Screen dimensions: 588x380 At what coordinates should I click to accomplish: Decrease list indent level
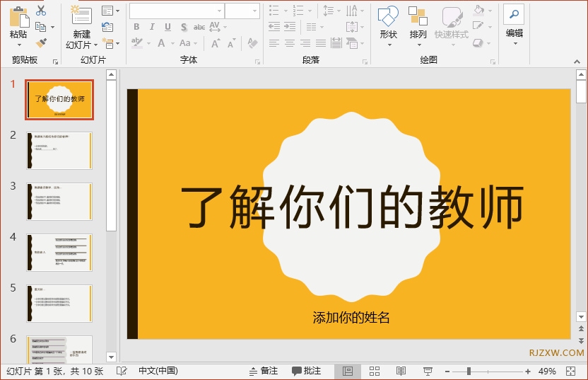pyautogui.click(x=274, y=27)
